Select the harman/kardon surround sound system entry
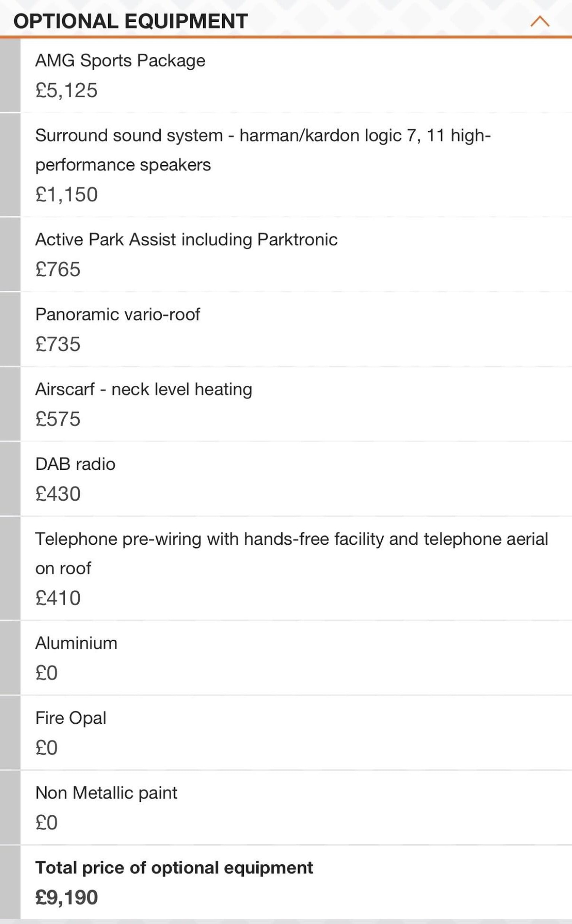 point(262,150)
